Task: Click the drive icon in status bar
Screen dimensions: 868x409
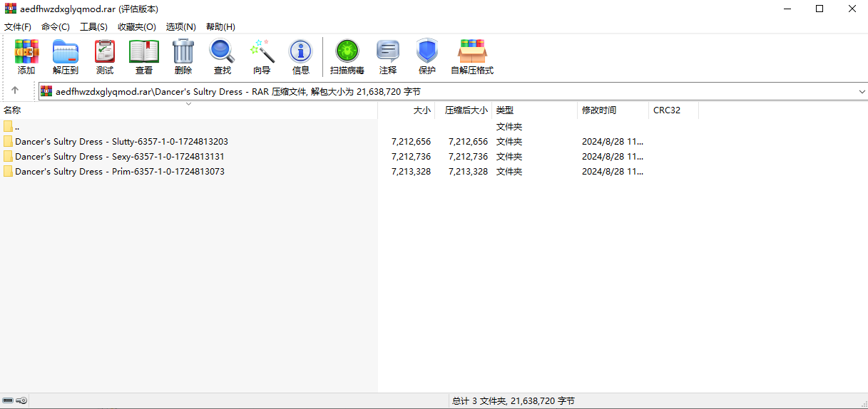Action: (x=8, y=401)
